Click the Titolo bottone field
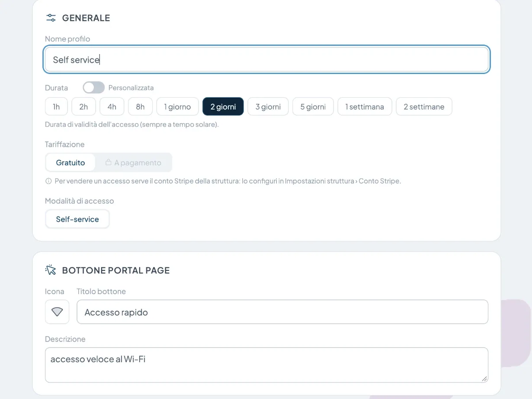The image size is (532, 399). 282,312
